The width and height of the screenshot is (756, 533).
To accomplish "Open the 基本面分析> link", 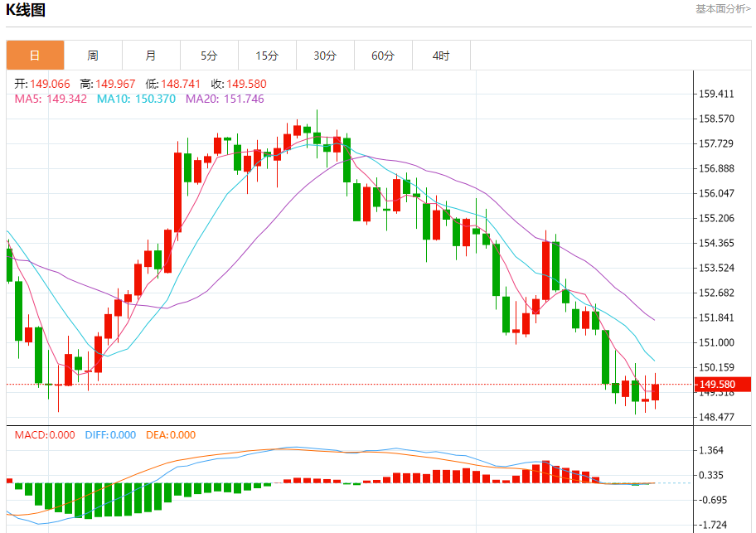I will (x=723, y=8).
